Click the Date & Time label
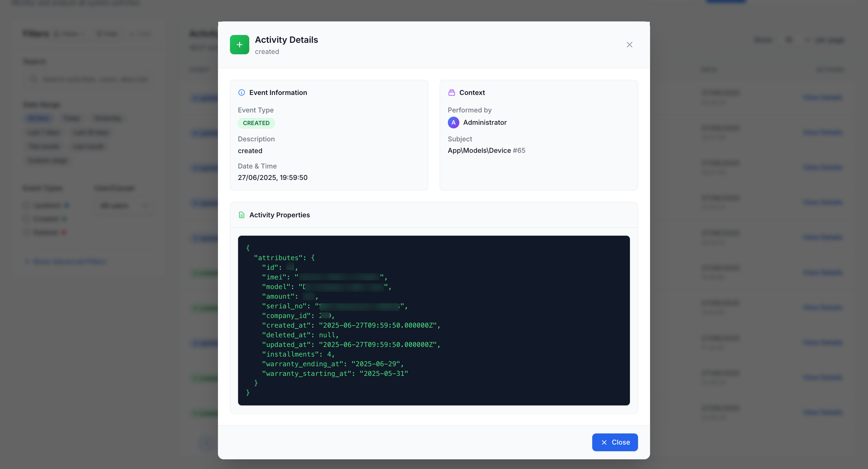The width and height of the screenshot is (868, 469). pyautogui.click(x=257, y=166)
